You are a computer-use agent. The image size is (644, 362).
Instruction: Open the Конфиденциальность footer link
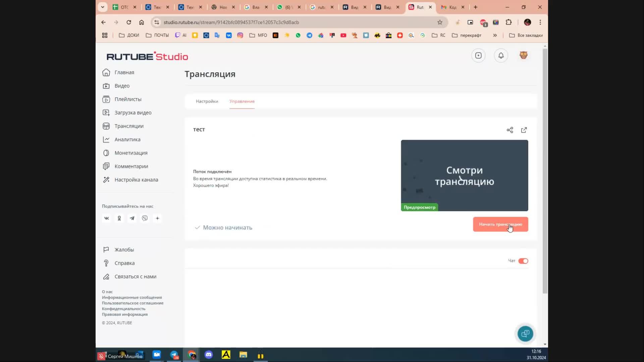coord(123,309)
